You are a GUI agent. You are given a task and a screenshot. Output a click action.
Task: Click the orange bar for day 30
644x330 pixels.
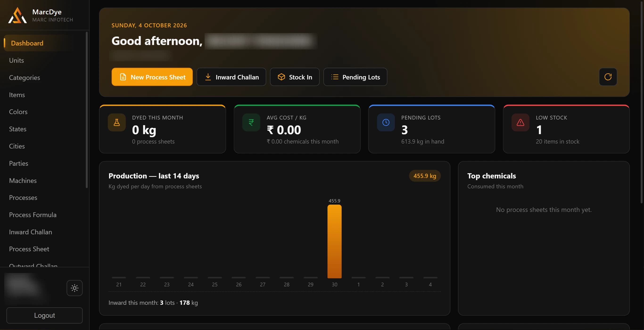[334, 241]
